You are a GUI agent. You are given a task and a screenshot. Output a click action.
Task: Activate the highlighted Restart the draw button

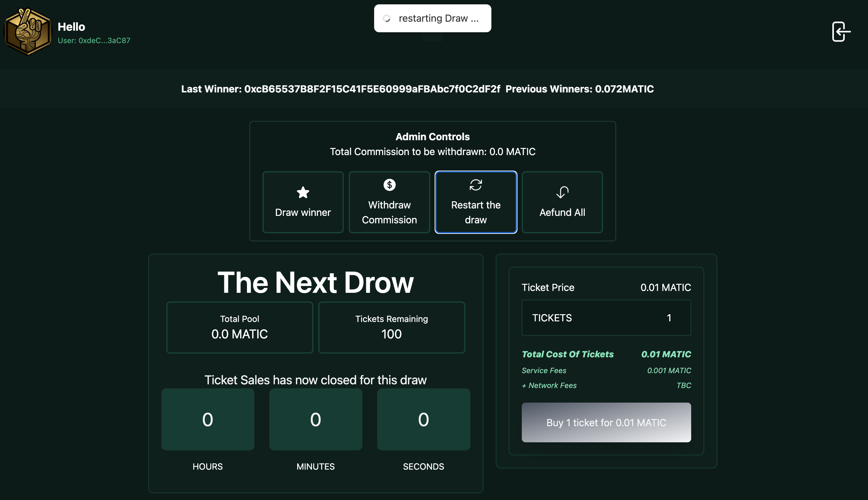[476, 202]
